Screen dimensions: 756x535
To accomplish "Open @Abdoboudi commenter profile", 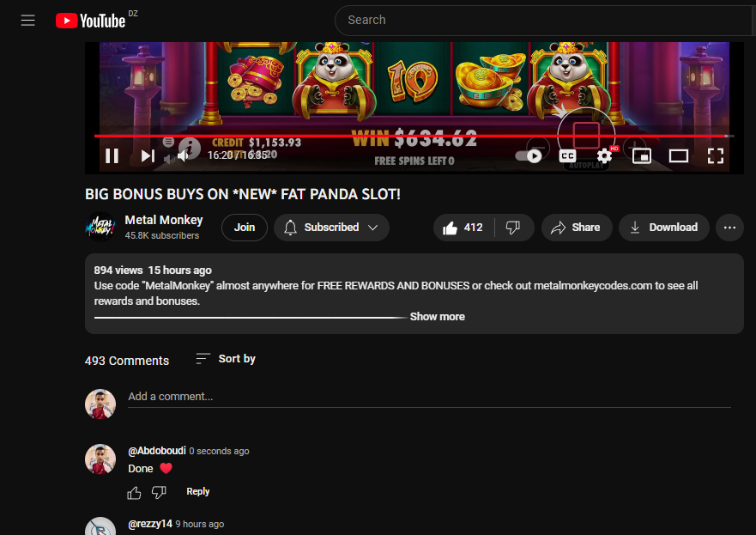I will [157, 451].
